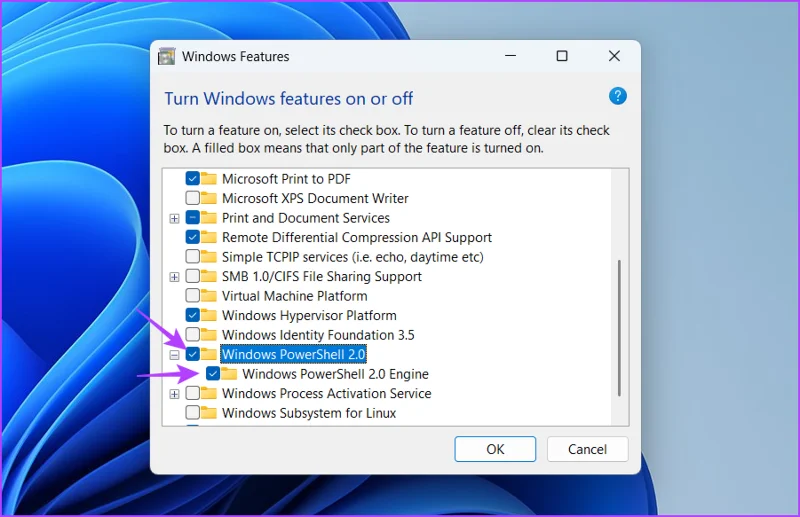Check SMB 1.0/CIFS File Sharing Support box
The height and width of the screenshot is (517, 800).
click(192, 276)
